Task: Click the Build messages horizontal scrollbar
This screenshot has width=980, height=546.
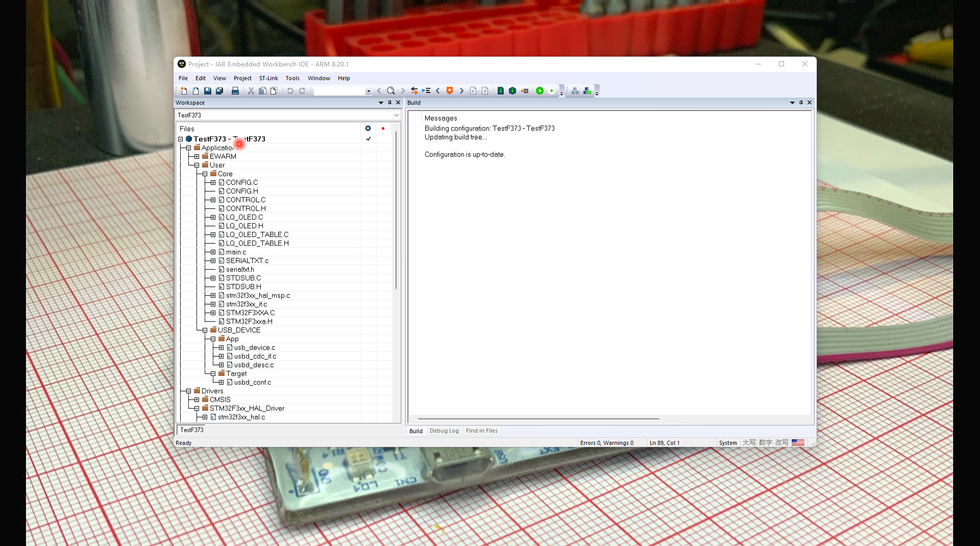Action: (538, 418)
